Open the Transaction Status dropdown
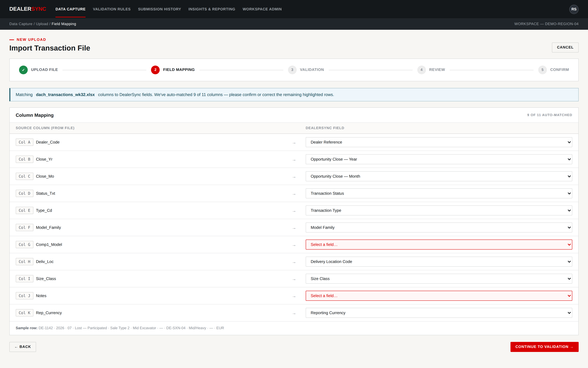588x368 pixels. (x=438, y=193)
